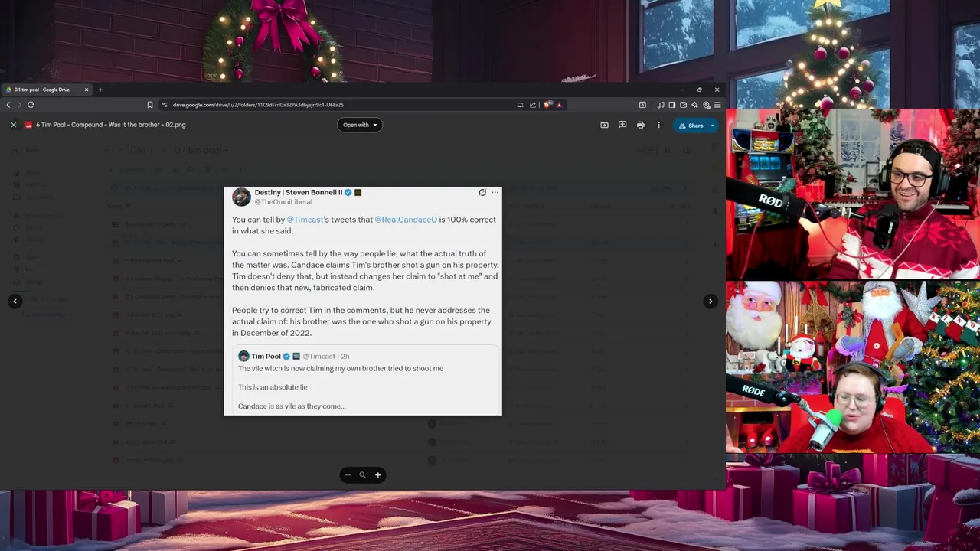The width and height of the screenshot is (980, 551).
Task: Open a new browser tab
Action: (100, 90)
